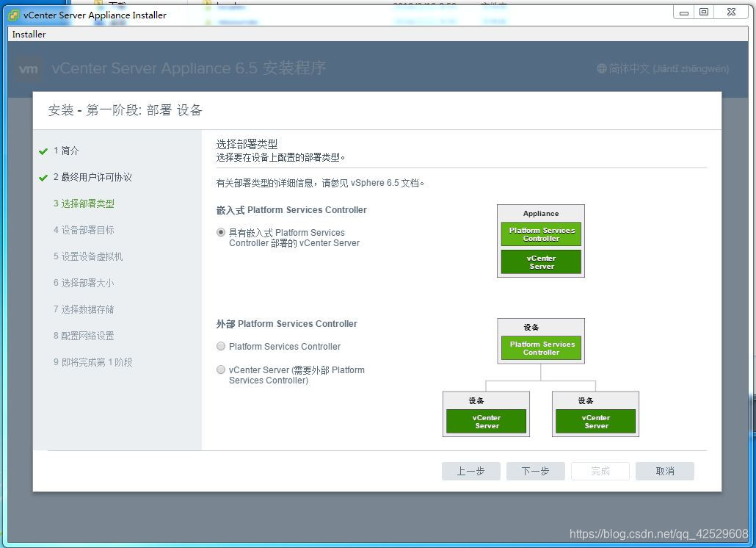Select the embedded Platform Services Controller radio
This screenshot has width=756, height=548.
click(x=221, y=233)
